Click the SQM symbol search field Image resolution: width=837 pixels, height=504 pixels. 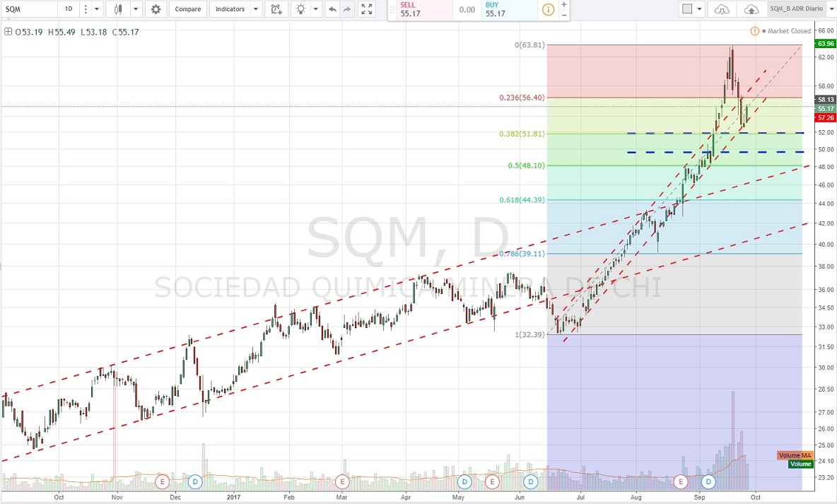point(29,9)
